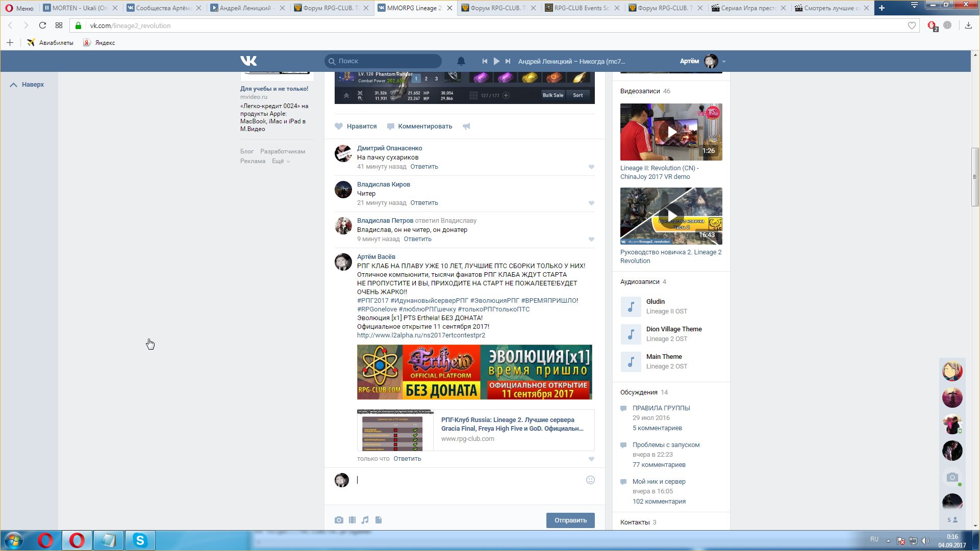This screenshot has width=980, height=551.
Task: Attach a document with file icon
Action: pyautogui.click(x=379, y=520)
